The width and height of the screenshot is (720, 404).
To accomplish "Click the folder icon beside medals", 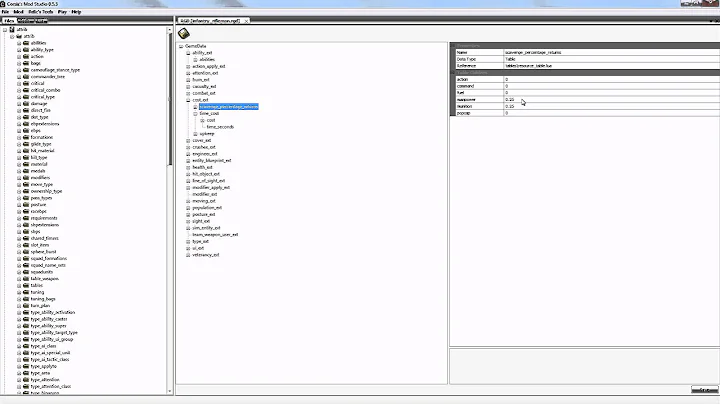I will click(26, 171).
